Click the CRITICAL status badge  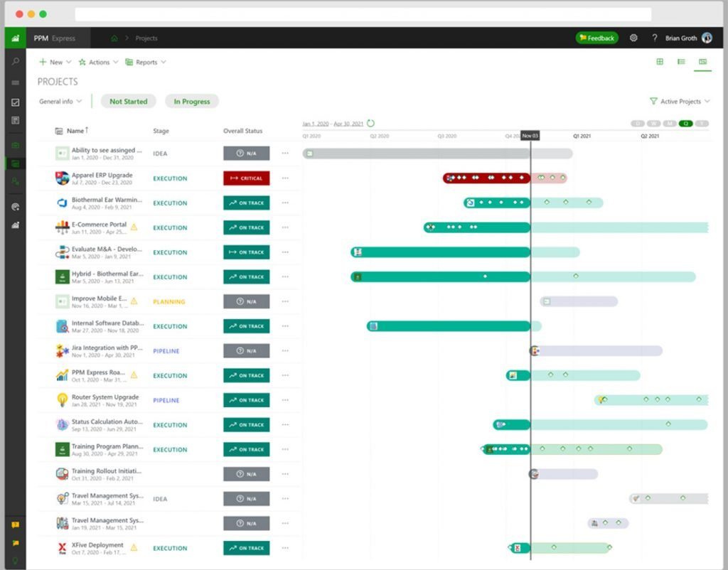click(x=247, y=178)
